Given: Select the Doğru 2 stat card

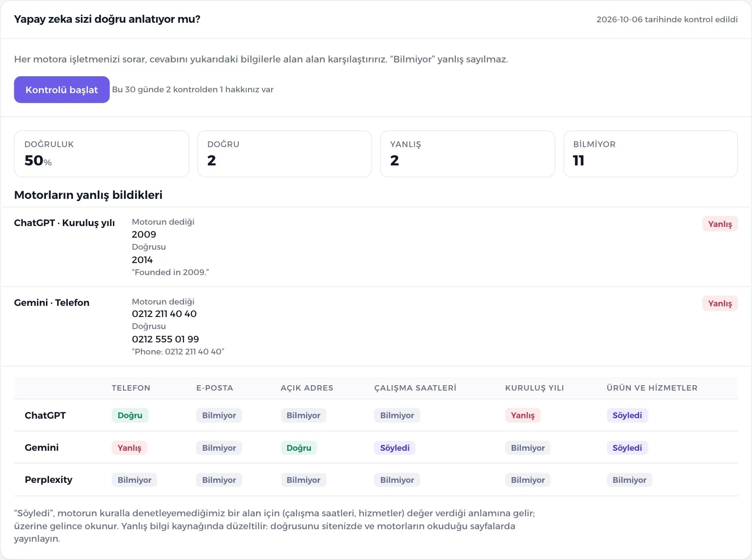Looking at the screenshot, I should click(x=285, y=154).
